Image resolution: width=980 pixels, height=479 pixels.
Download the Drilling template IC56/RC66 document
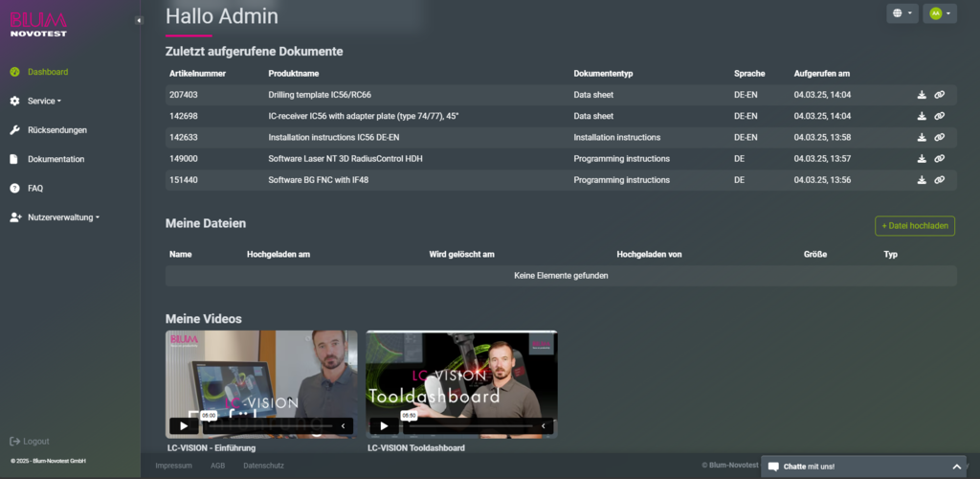[x=922, y=95]
